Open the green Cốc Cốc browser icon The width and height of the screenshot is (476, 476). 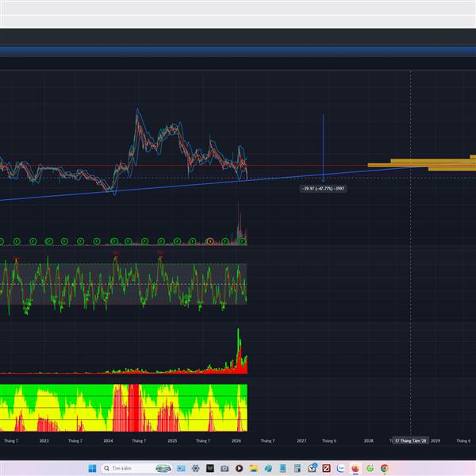370,468
